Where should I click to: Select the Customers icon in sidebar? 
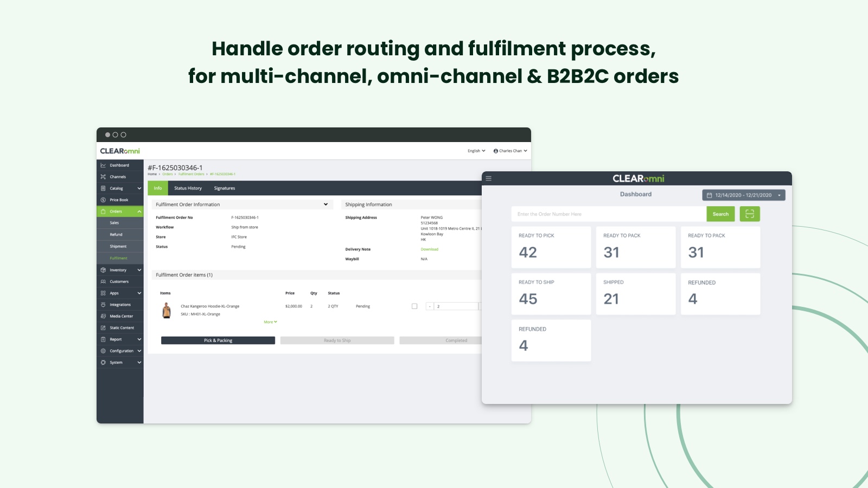(x=103, y=281)
